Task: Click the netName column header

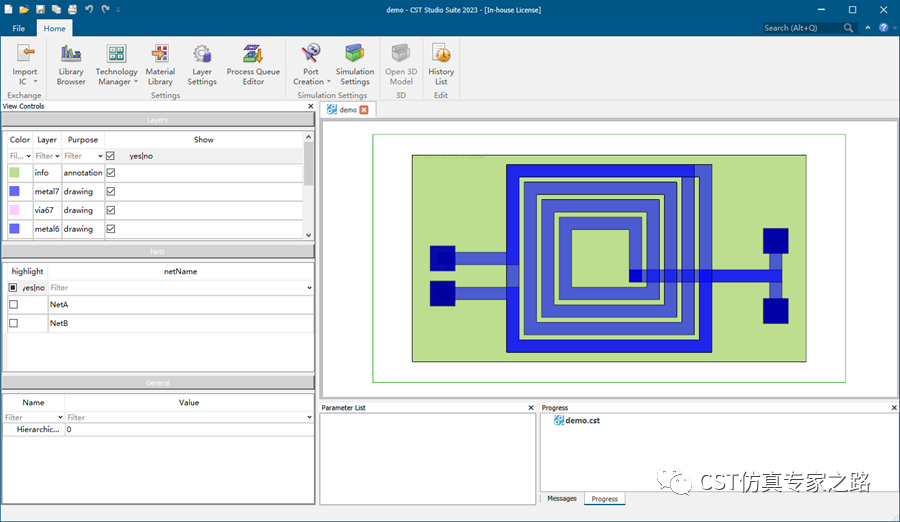Action: [180, 271]
